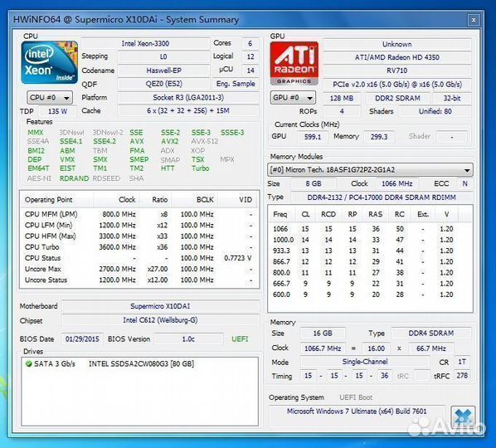
Task: Click the cache value 6 x (32 + 32 + 256) + 15M
Action: pyautogui.click(x=188, y=110)
